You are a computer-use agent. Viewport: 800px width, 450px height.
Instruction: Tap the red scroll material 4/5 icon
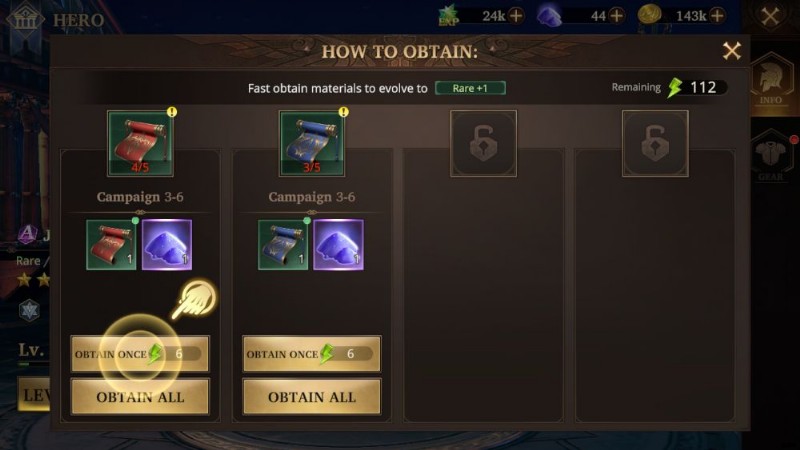point(140,143)
